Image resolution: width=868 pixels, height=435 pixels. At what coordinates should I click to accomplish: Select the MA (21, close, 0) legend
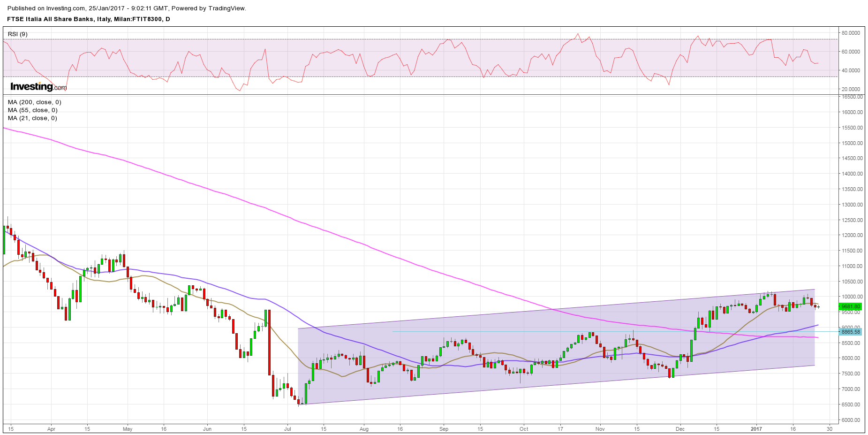pos(33,118)
